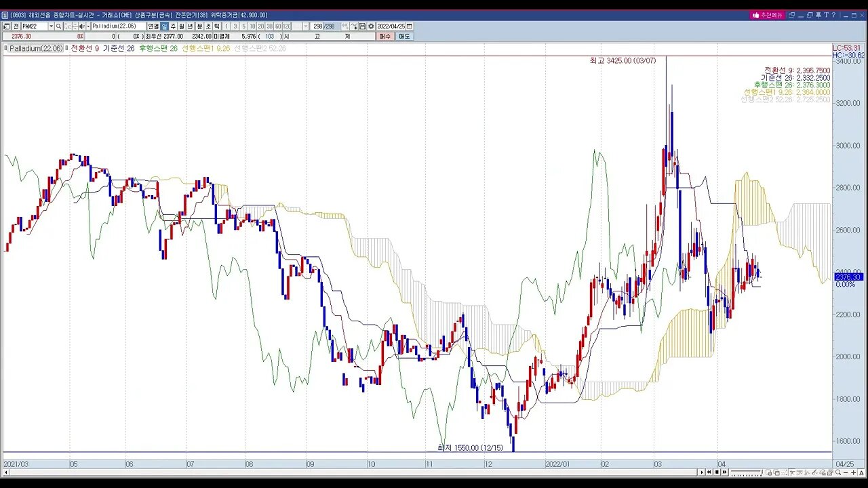Choose the 5 interval preset
868x488 pixels.
[x=243, y=26]
